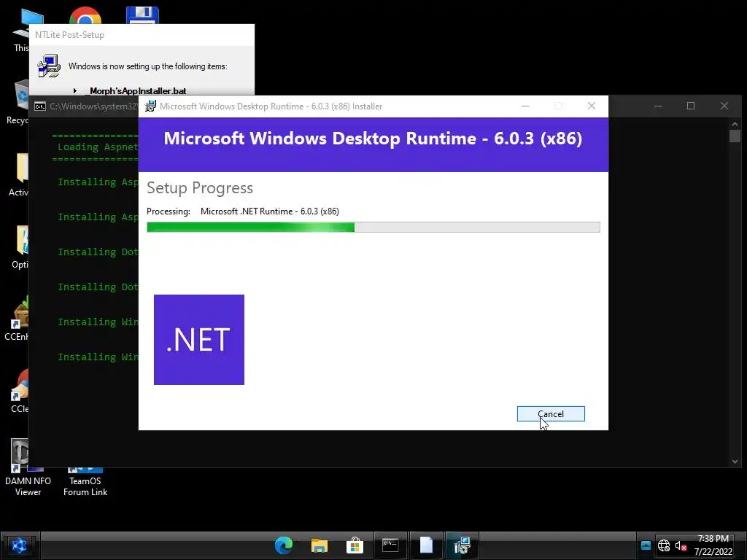Click the muted volume tray icon
Image resolution: width=747 pixels, height=560 pixels.
click(681, 545)
